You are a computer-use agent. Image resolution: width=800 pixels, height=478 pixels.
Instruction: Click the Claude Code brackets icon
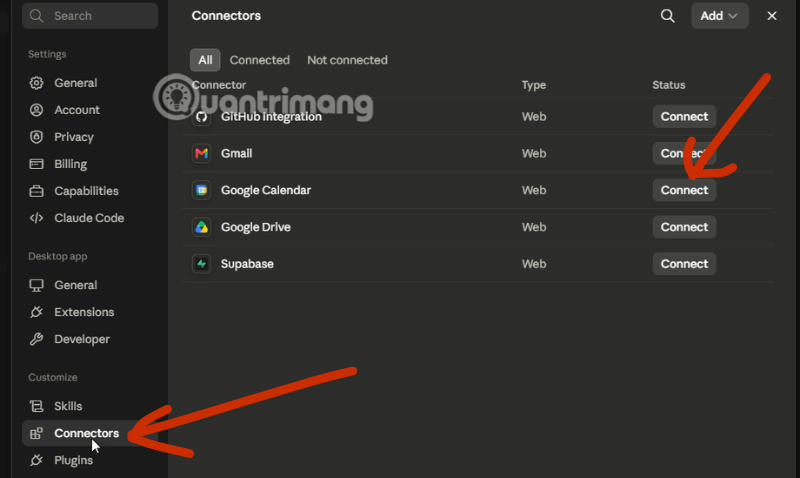click(x=36, y=218)
